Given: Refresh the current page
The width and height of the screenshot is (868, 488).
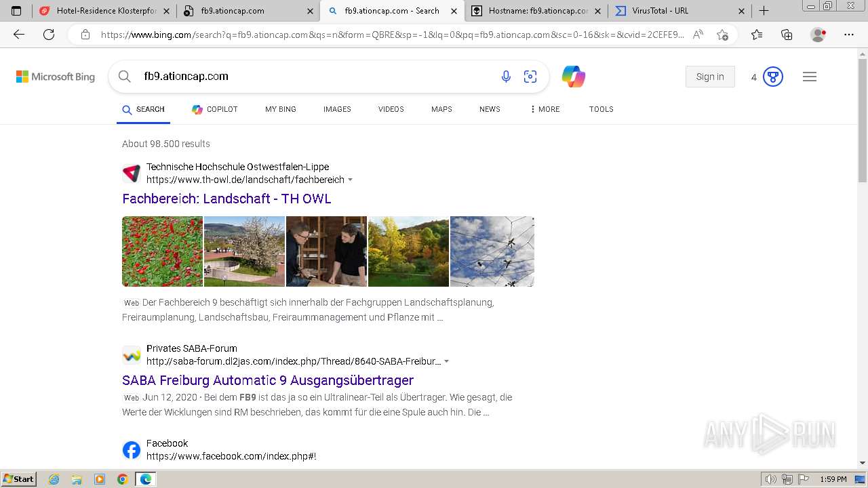Looking at the screenshot, I should click(49, 35).
